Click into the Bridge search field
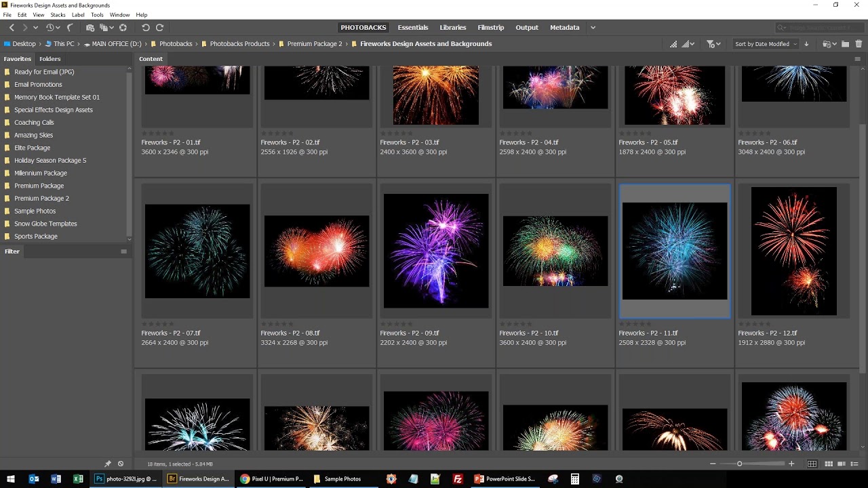This screenshot has width=868, height=488. (819, 28)
